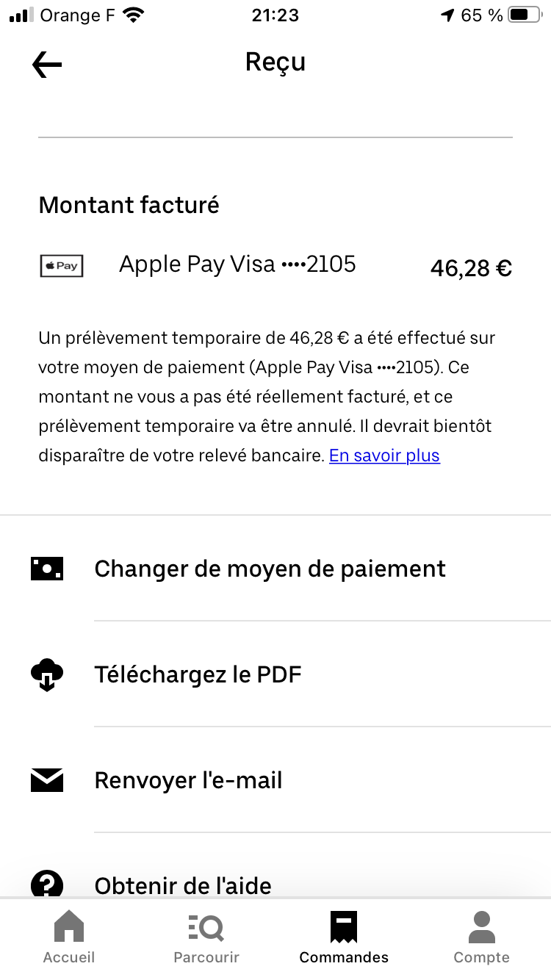Tap the cash icon for payment change
This screenshot has height=980, width=551.
[47, 569]
